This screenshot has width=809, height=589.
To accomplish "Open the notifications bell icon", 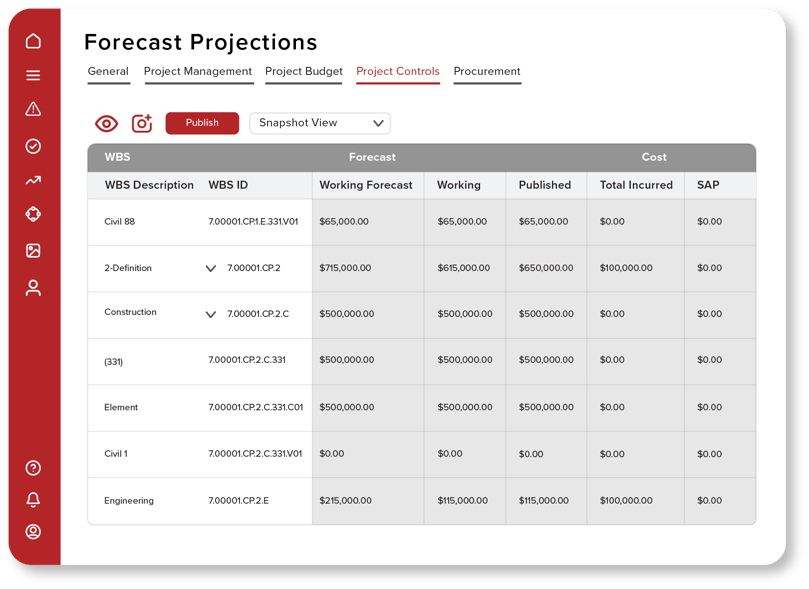I will 33,499.
